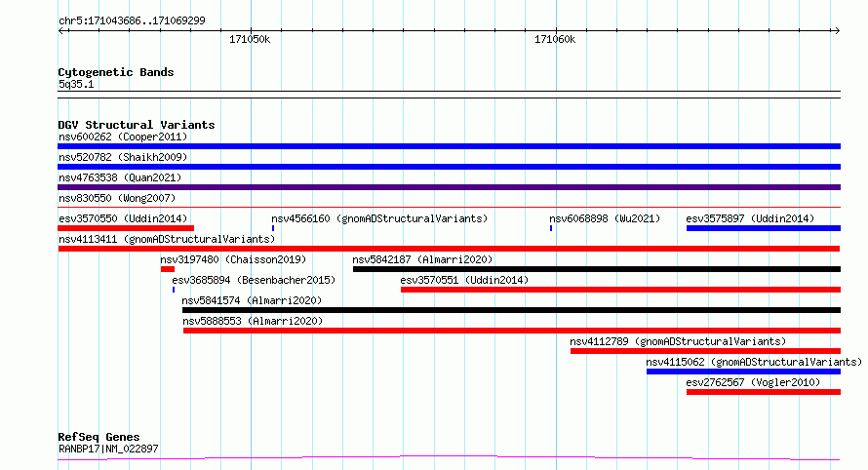Select the red esv2762567 variant bar
868x470 pixels.
[764, 392]
